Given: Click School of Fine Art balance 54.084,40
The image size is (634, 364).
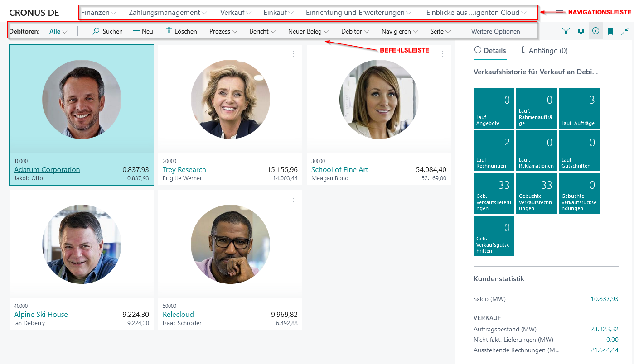Looking at the screenshot, I should [431, 170].
